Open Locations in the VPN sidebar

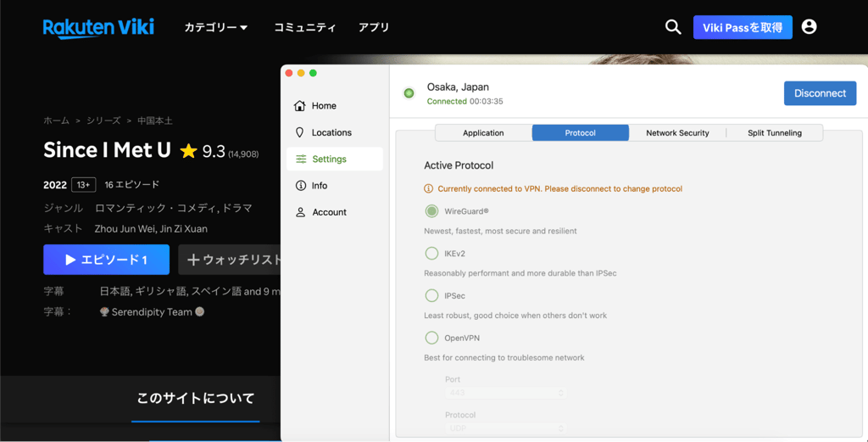[334, 132]
